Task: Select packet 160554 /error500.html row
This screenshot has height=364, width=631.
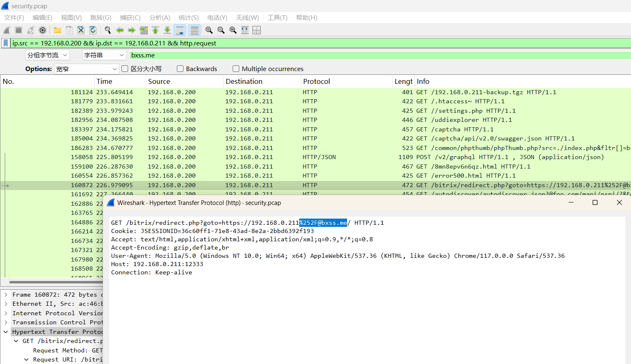Action: (316, 176)
